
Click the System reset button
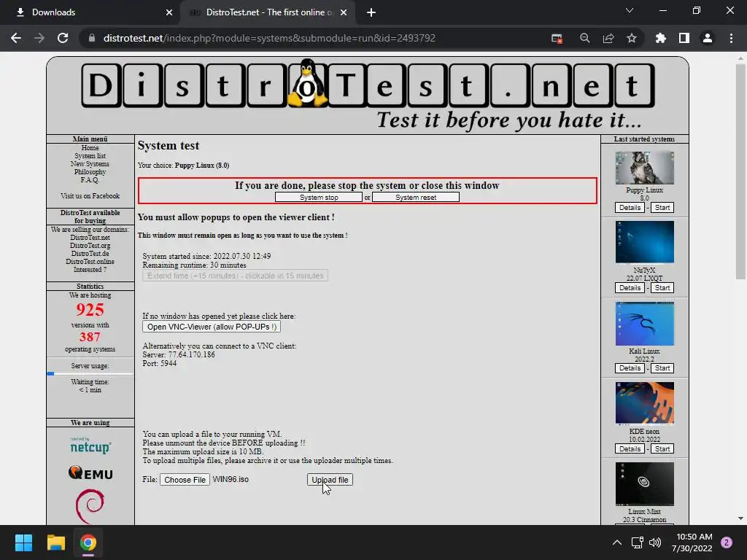(415, 197)
